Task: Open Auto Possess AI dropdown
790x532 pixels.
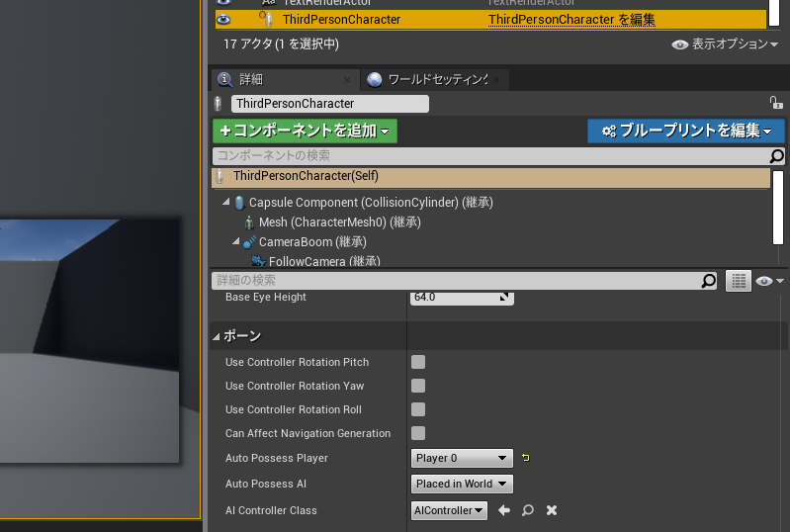Action: 462,485
